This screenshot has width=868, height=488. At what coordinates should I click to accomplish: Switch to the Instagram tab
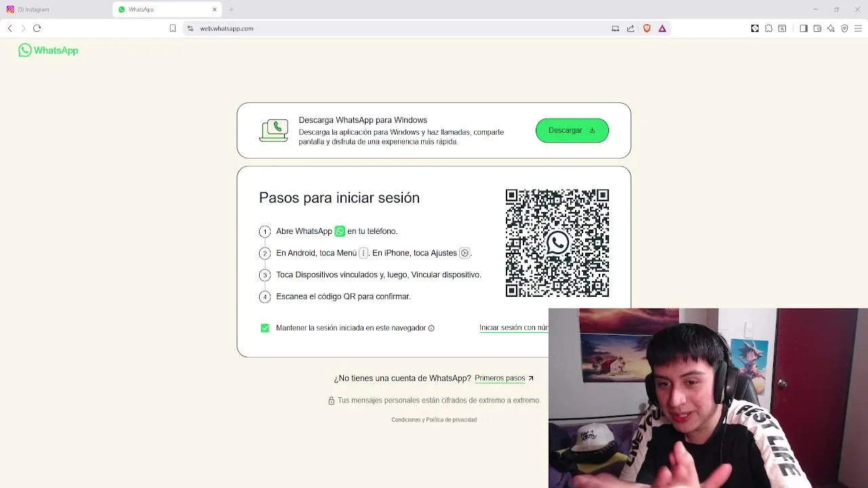(54, 9)
